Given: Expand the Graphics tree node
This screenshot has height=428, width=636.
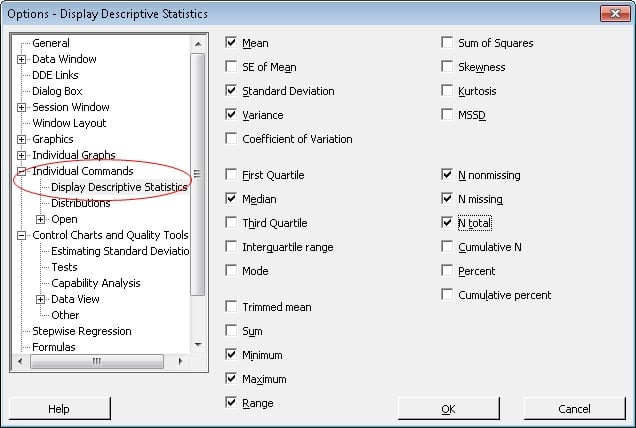Looking at the screenshot, I should tap(22, 139).
